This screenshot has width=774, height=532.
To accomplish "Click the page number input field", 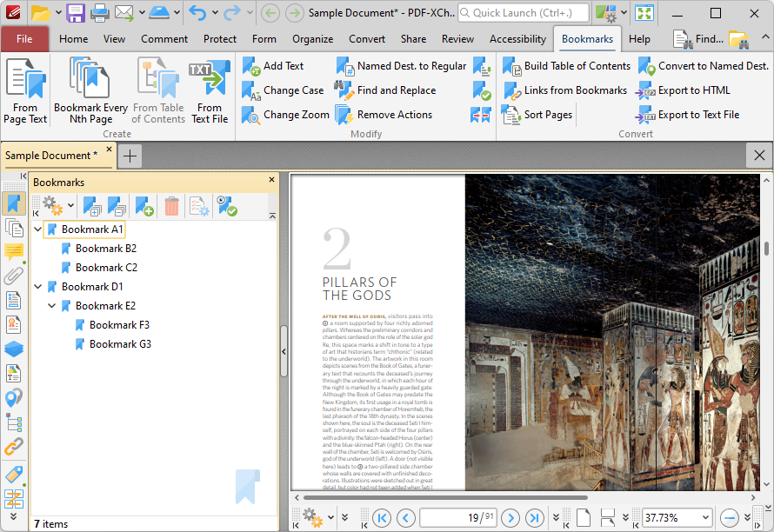I will tap(457, 518).
